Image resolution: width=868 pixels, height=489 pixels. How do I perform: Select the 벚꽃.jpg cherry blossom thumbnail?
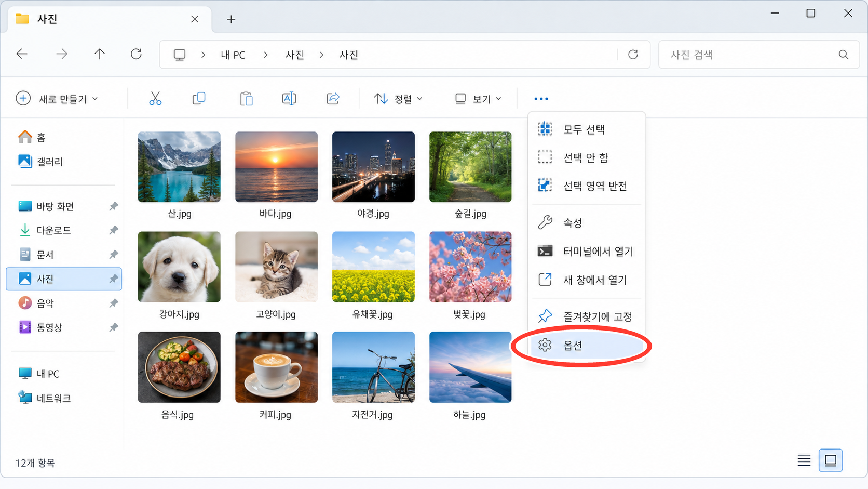[470, 267]
